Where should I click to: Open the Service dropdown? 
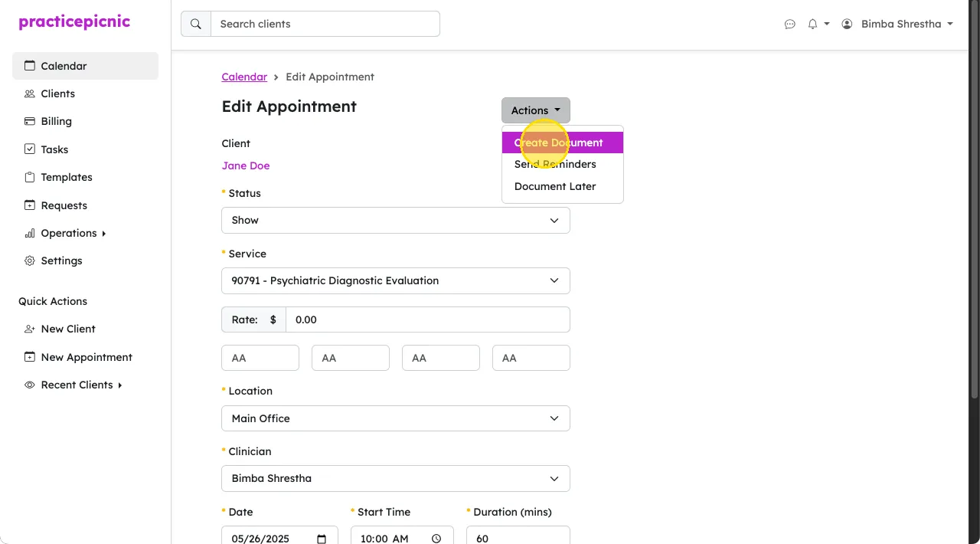[x=396, y=280]
